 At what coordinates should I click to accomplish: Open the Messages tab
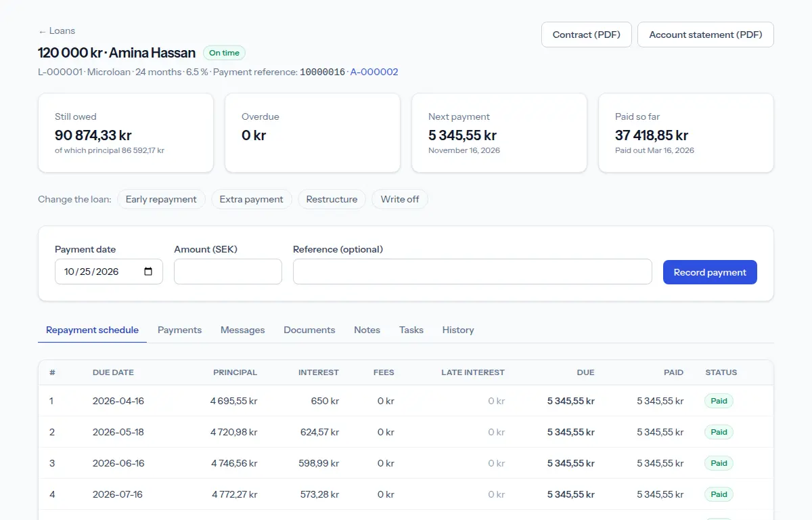coord(242,330)
